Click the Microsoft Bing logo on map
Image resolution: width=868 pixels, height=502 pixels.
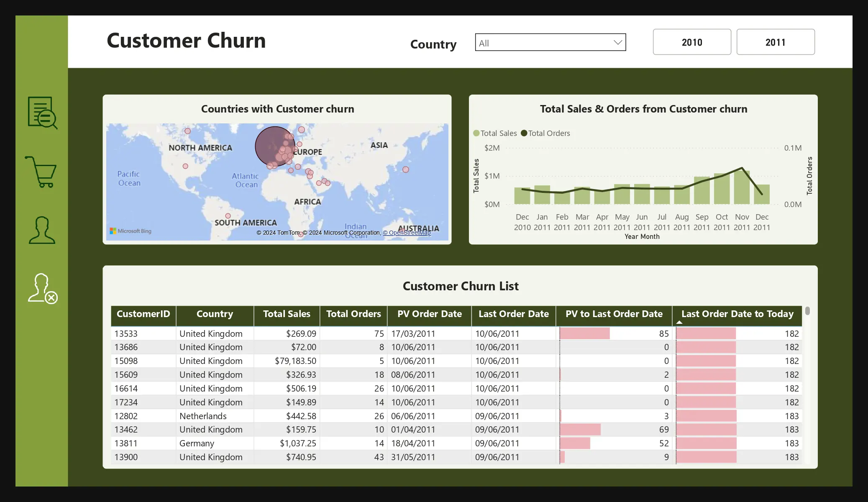coord(131,231)
